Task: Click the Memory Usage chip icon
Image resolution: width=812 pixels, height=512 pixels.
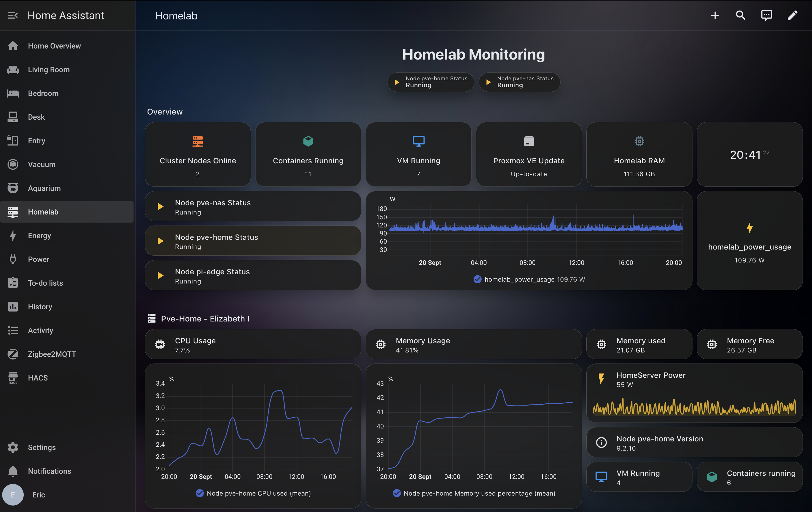Action: (381, 345)
